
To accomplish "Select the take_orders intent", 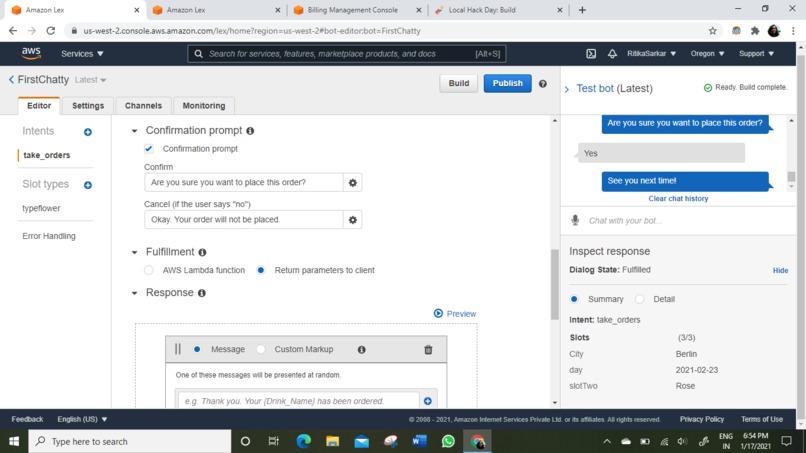I will point(47,155).
